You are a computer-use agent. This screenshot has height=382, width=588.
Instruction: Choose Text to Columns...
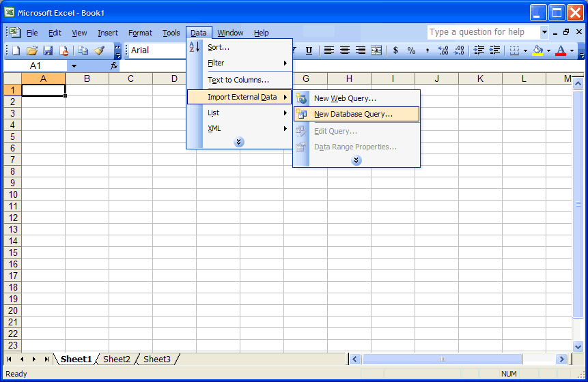click(239, 80)
